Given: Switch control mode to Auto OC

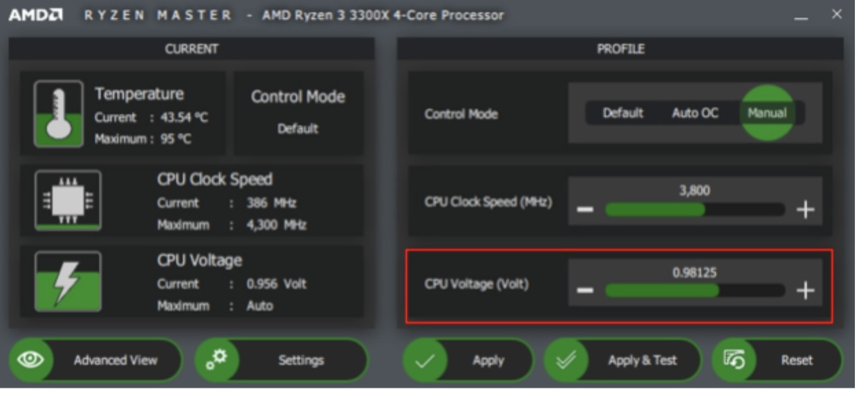Looking at the screenshot, I should pos(694,113).
